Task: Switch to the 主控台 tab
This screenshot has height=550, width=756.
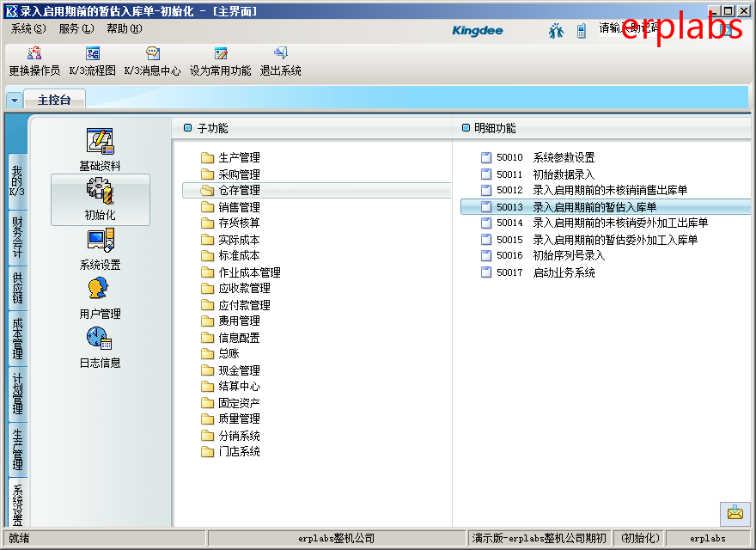Action: point(54,100)
